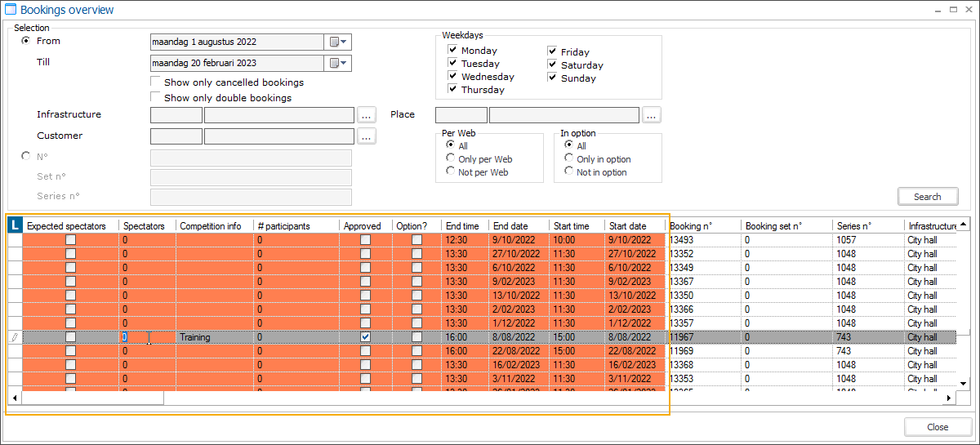Click the pencil edit indicator on row 11967
This screenshot has height=445, width=980.
(x=15, y=337)
